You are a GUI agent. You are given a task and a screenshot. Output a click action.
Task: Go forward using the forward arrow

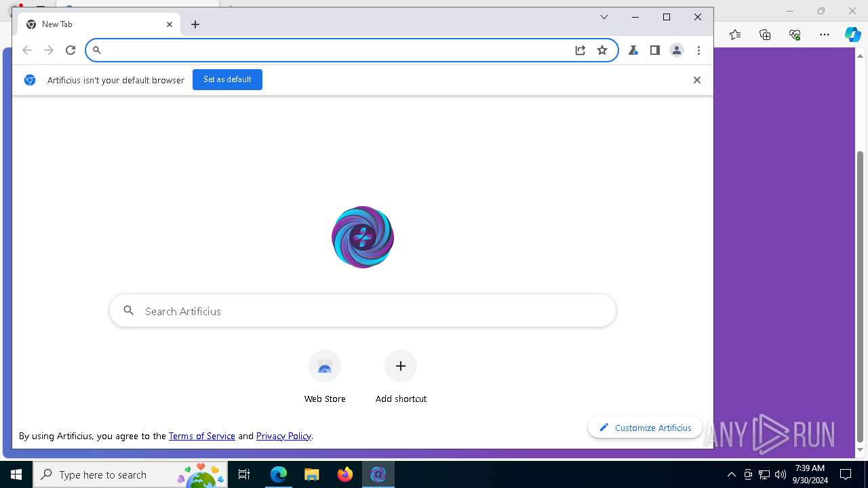click(49, 50)
